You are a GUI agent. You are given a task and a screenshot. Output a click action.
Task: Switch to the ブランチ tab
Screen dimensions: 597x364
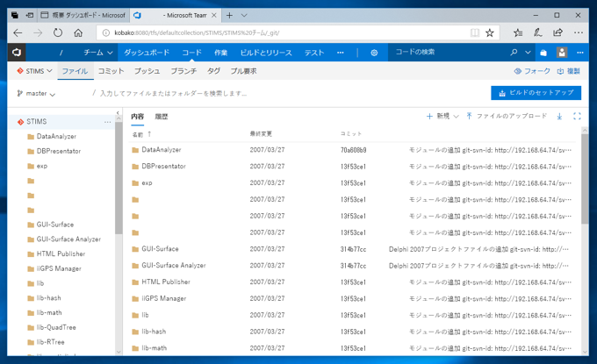[x=183, y=71]
